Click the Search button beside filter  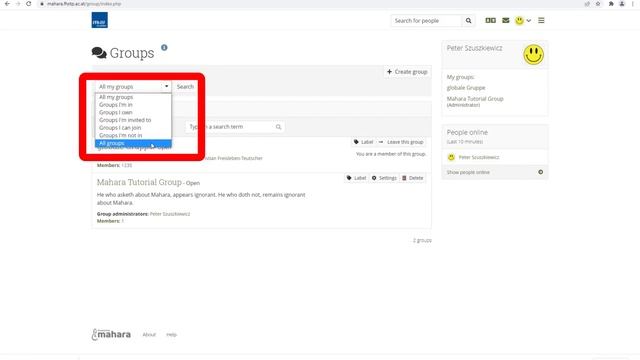(x=185, y=87)
